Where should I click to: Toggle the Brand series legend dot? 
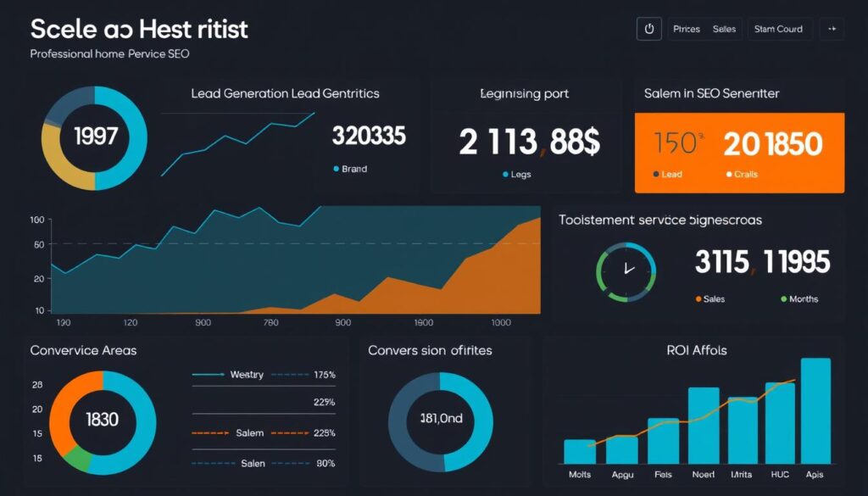click(x=336, y=169)
